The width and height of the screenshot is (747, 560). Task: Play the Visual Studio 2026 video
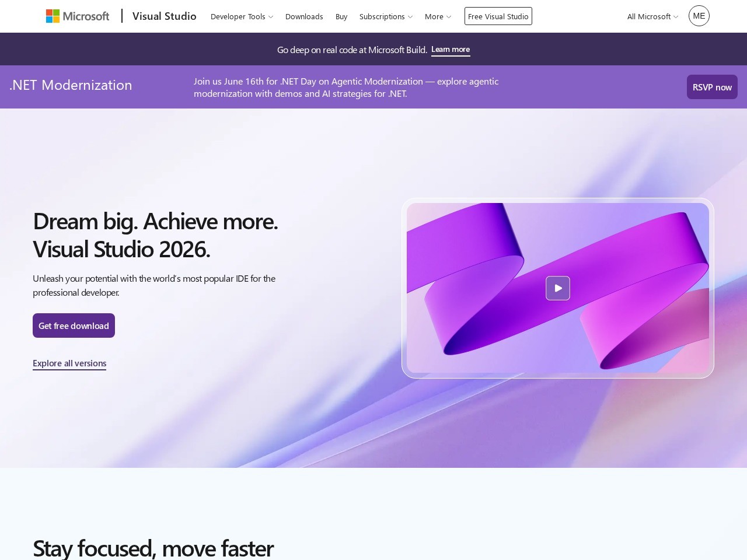[x=558, y=288]
